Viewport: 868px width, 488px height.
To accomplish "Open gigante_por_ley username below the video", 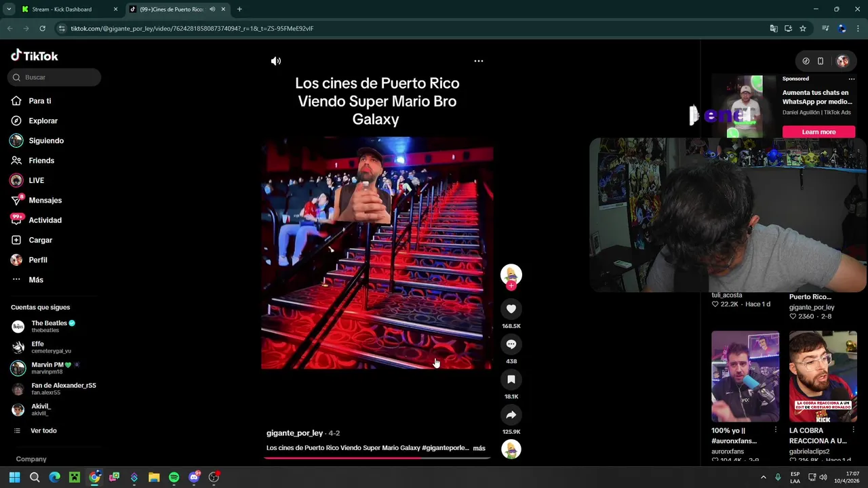I will tap(294, 433).
